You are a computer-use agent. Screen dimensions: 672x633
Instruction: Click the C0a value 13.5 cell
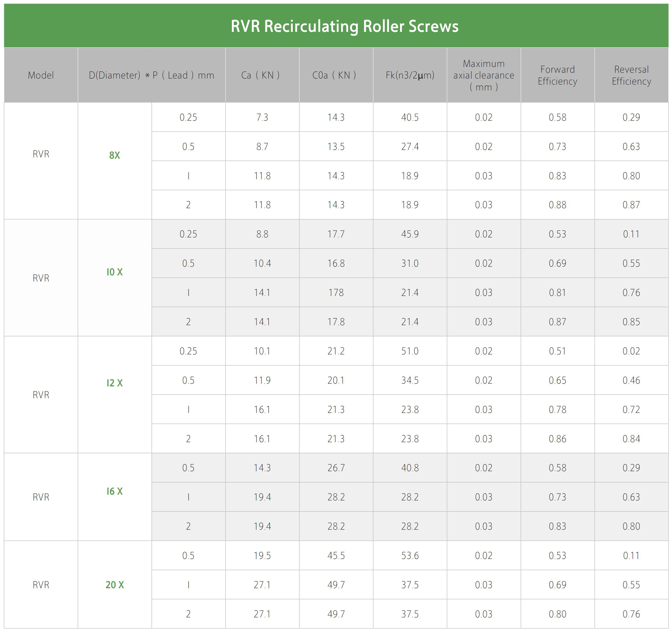336,146
